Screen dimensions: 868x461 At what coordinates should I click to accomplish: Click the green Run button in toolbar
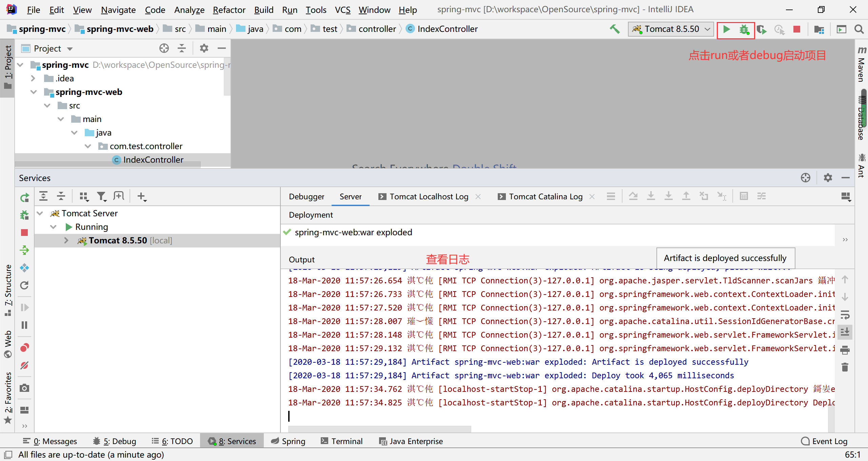point(726,29)
